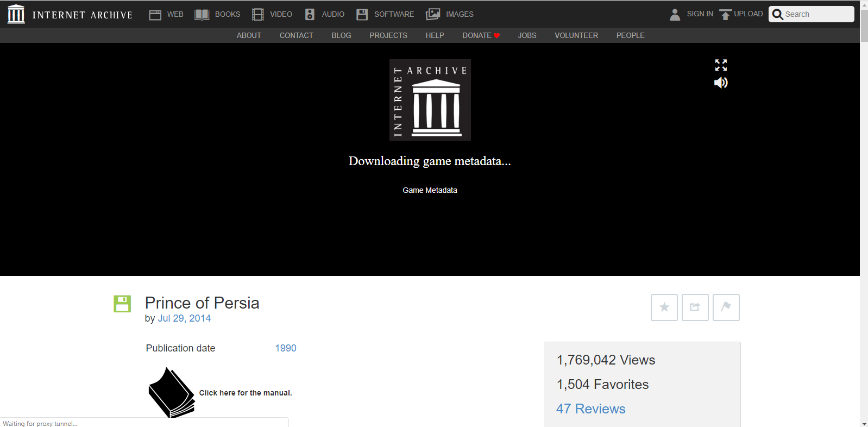Open the Books section icon
The image size is (868, 427).
[202, 15]
